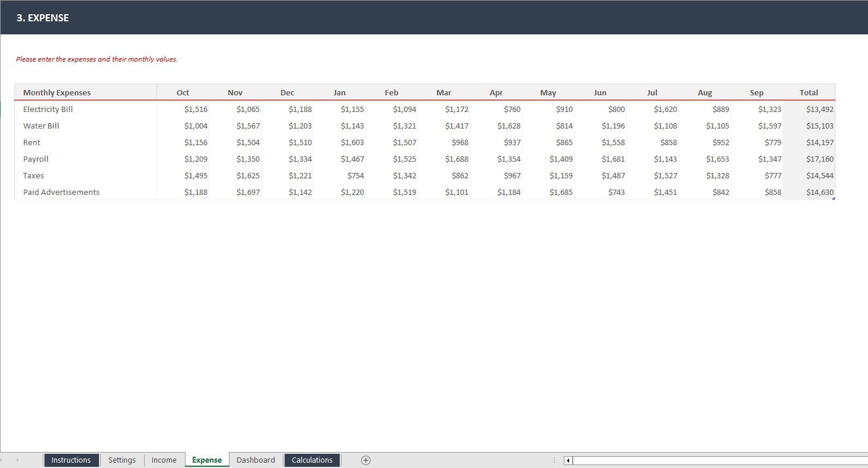This screenshot has width=868, height=468.
Task: Open the Dashboard sheet tab
Action: click(256, 460)
